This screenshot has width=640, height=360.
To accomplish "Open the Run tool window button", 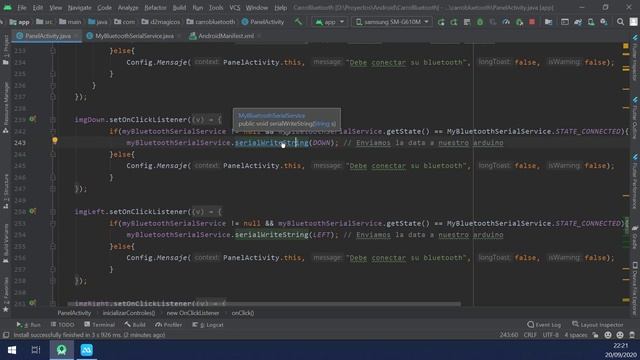I will click(29, 325).
